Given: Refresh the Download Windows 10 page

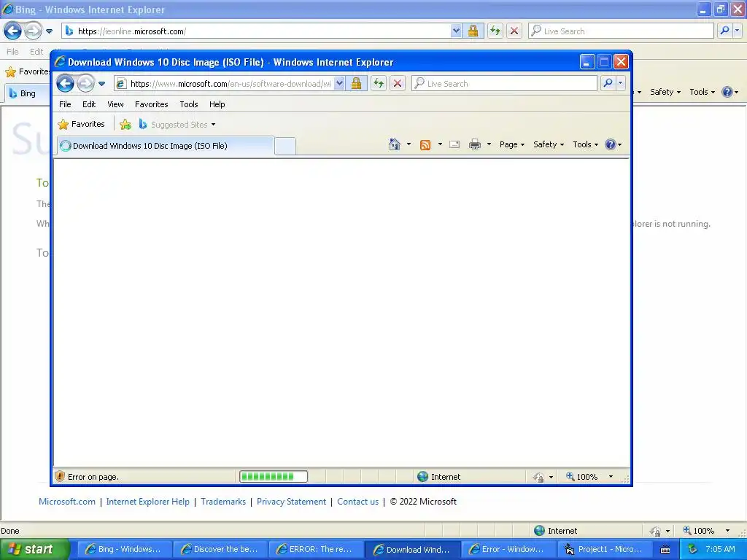Looking at the screenshot, I should pyautogui.click(x=379, y=83).
